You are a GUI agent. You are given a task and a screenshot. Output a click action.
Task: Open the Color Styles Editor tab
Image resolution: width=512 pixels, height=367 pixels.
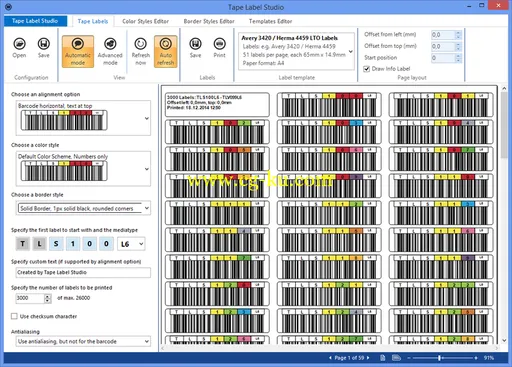pos(145,21)
